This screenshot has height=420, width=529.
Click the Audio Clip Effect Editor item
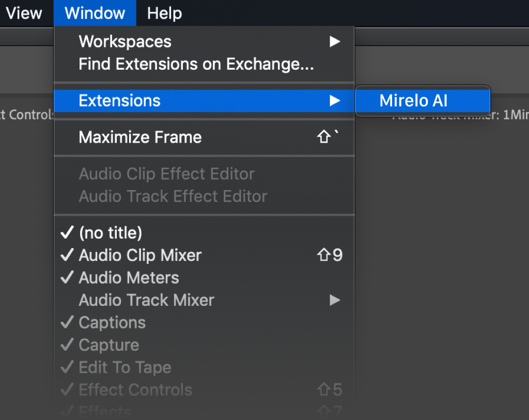tap(166, 174)
